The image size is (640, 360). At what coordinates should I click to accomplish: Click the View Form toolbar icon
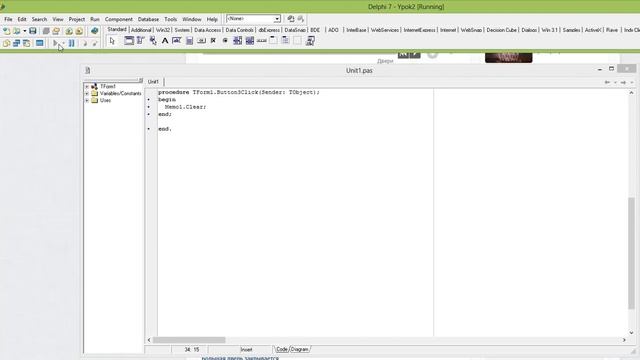click(x=16, y=43)
